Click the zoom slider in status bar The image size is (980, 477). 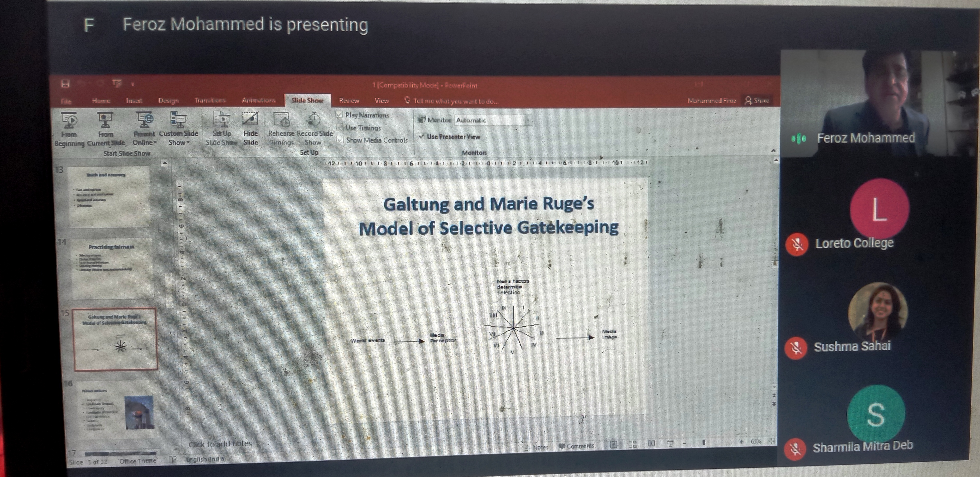tap(704, 442)
